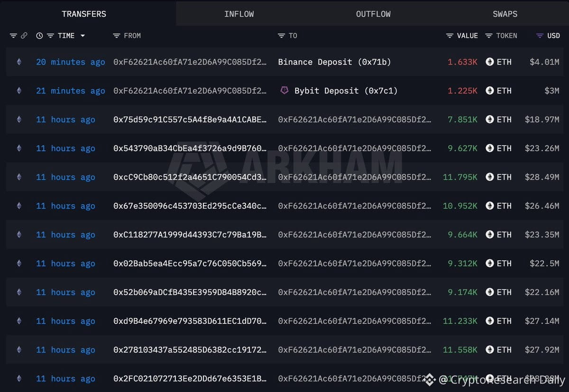Click the ETH token icon in the 1.633K row
This screenshot has height=392, width=569.
(490, 62)
